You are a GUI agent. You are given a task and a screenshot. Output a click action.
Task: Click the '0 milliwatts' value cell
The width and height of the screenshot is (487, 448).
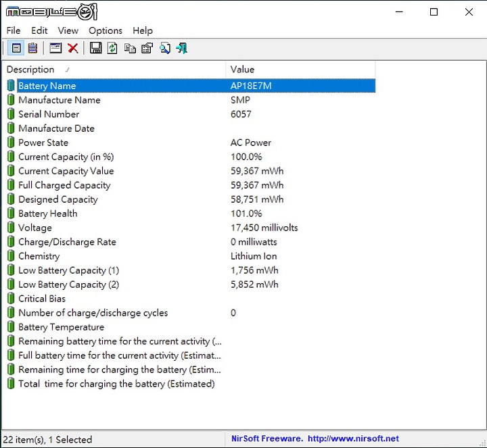click(x=254, y=242)
